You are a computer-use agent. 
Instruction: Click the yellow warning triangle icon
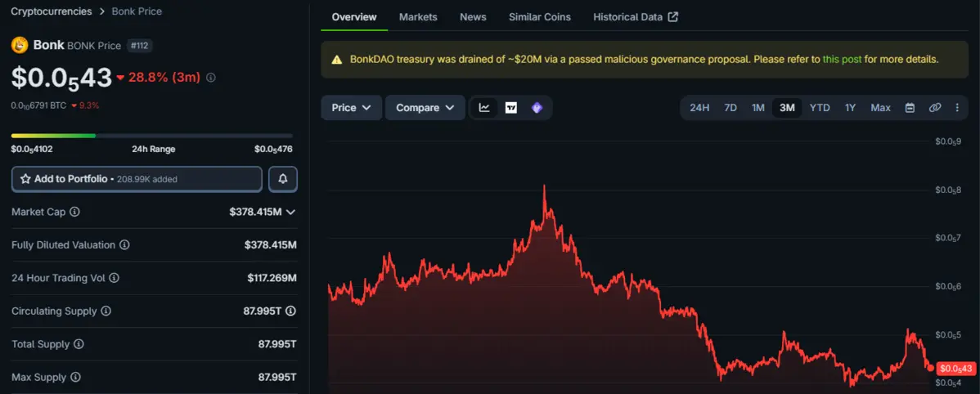coord(337,60)
